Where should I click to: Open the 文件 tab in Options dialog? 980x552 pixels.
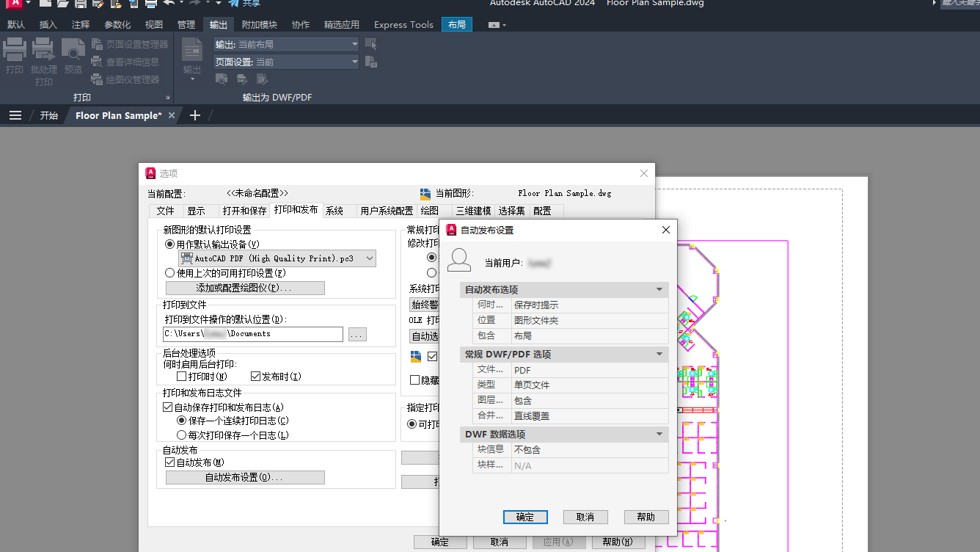tap(166, 211)
